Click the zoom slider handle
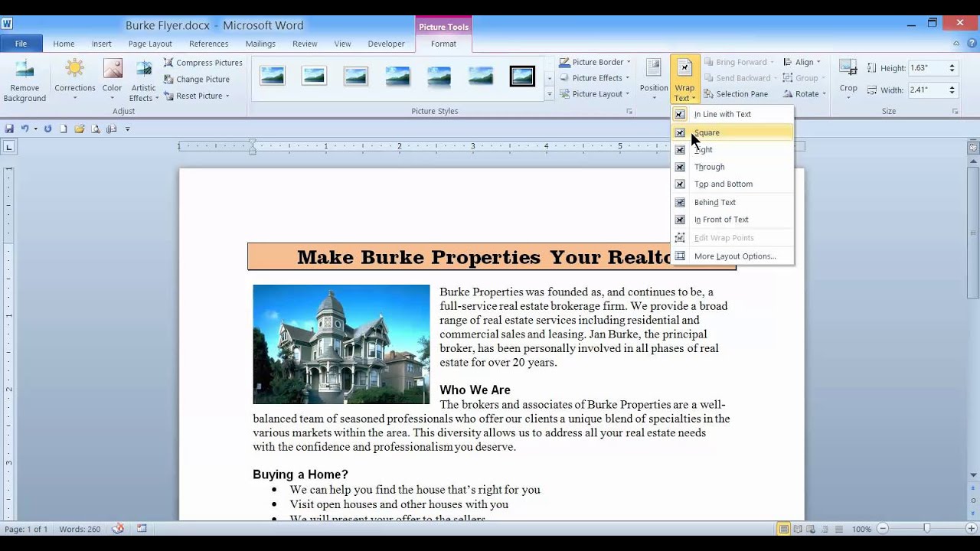The width and height of the screenshot is (980, 551). (x=926, y=529)
